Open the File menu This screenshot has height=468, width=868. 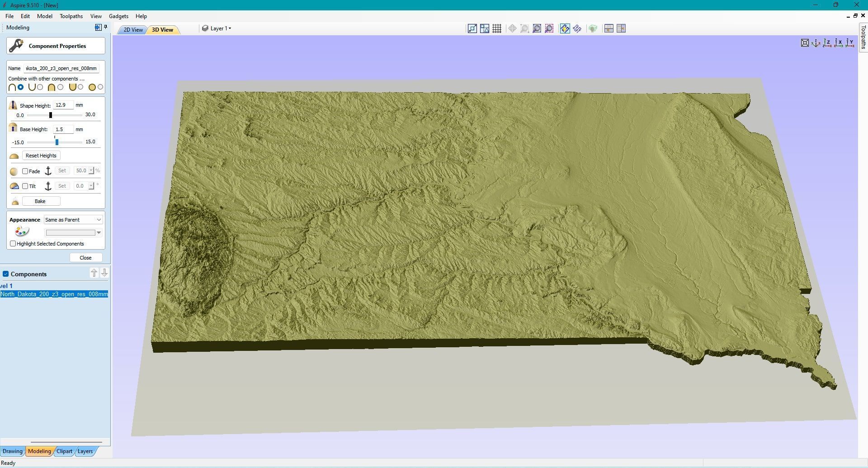9,16
